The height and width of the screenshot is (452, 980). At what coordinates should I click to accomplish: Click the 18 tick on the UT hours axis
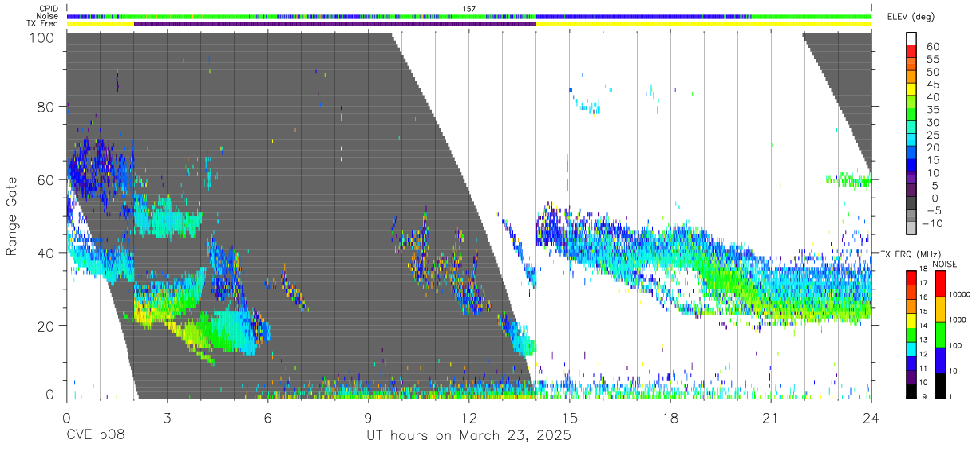coord(670,417)
